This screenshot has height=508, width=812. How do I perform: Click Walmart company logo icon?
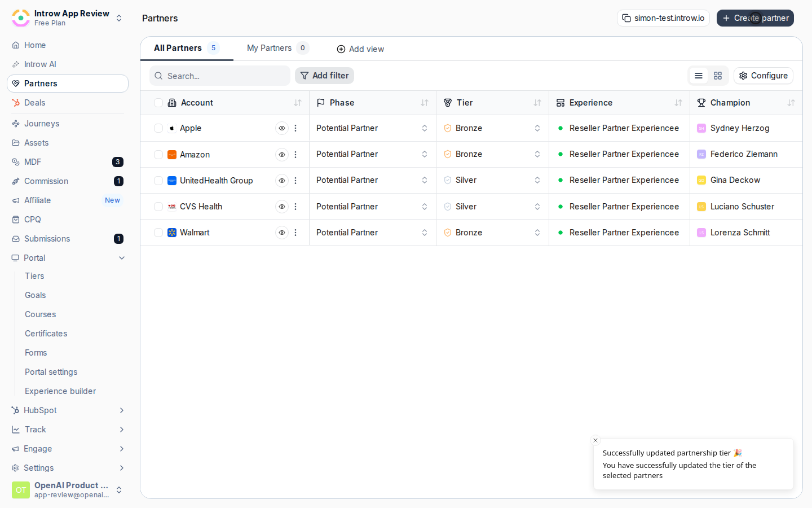tap(172, 233)
